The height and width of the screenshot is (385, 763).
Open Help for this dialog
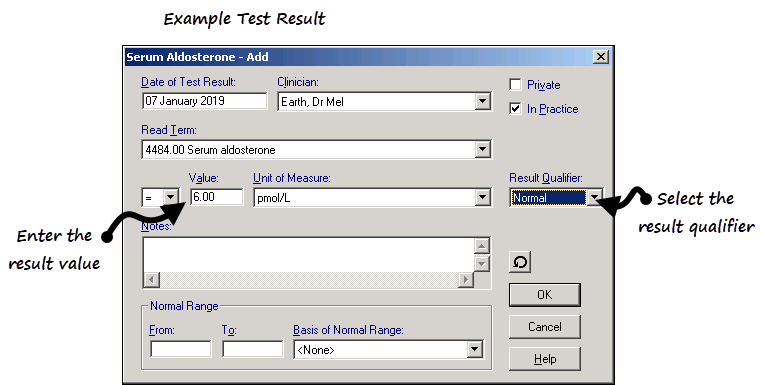[x=545, y=359]
